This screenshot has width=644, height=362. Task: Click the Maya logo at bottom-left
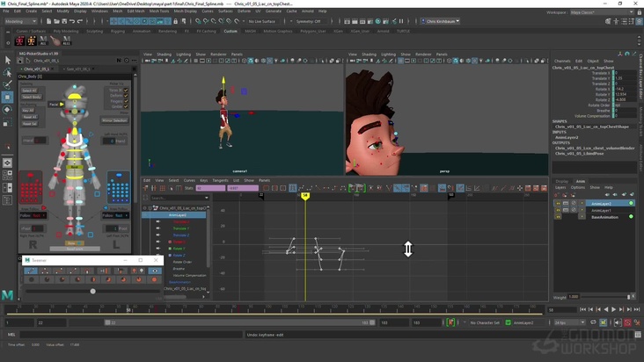click(7, 294)
